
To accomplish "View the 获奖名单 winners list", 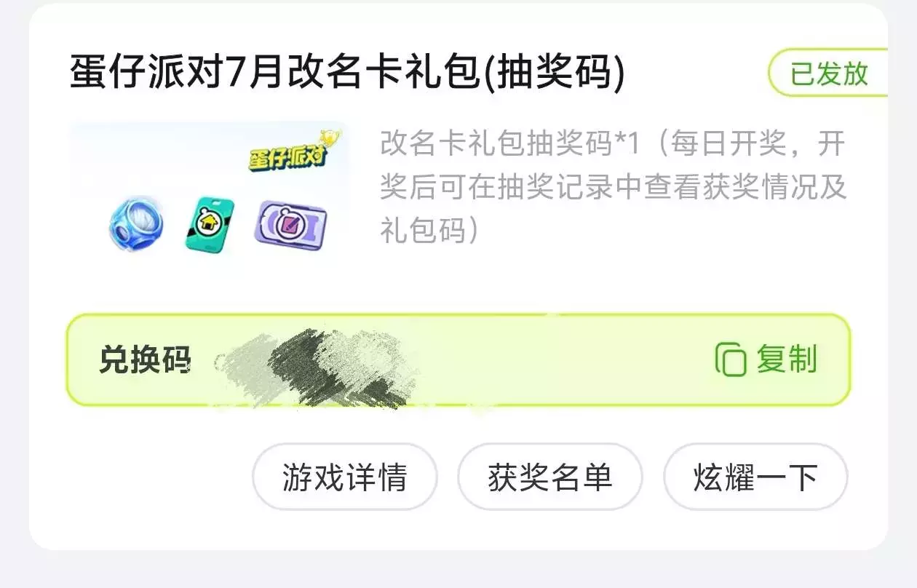I will click(x=550, y=477).
